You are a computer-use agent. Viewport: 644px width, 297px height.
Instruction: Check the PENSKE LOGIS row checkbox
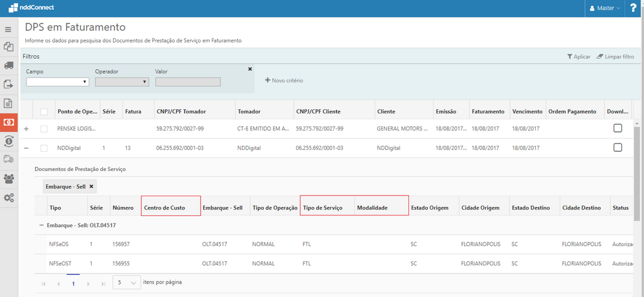(x=44, y=129)
